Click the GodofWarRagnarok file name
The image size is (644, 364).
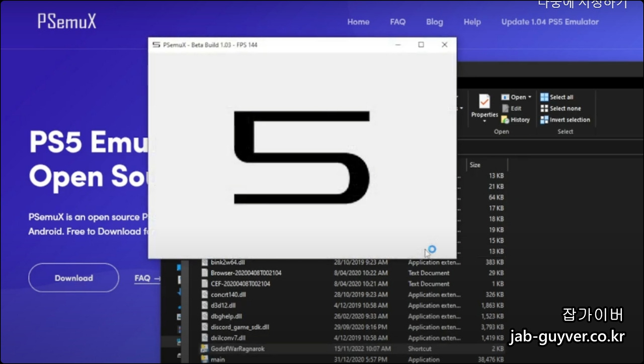(x=237, y=348)
